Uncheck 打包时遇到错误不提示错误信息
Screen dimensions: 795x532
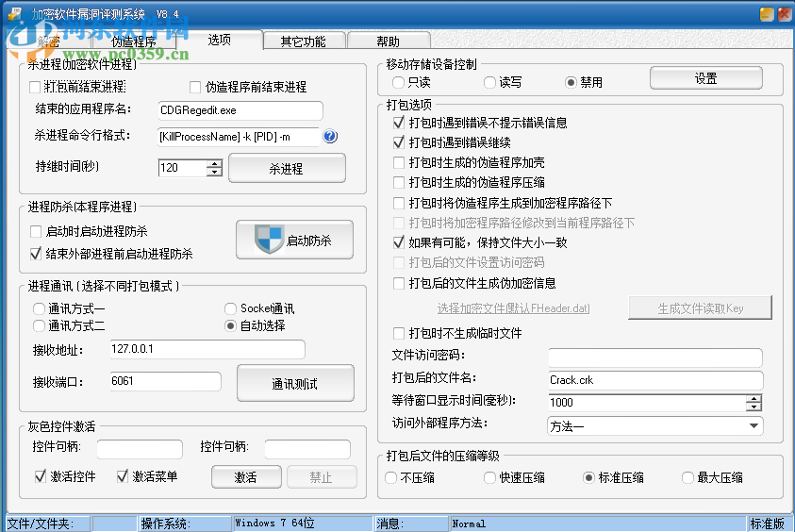click(399, 123)
